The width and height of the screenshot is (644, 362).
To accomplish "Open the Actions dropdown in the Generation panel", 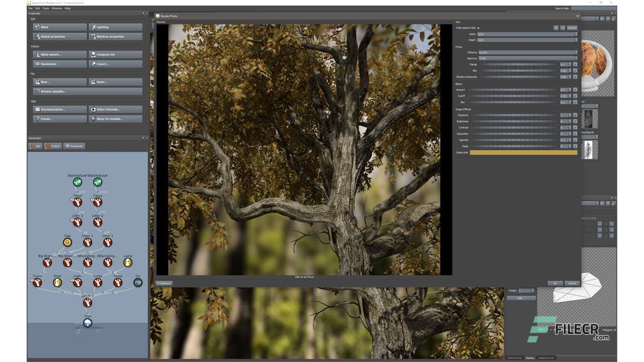I will 53,146.
